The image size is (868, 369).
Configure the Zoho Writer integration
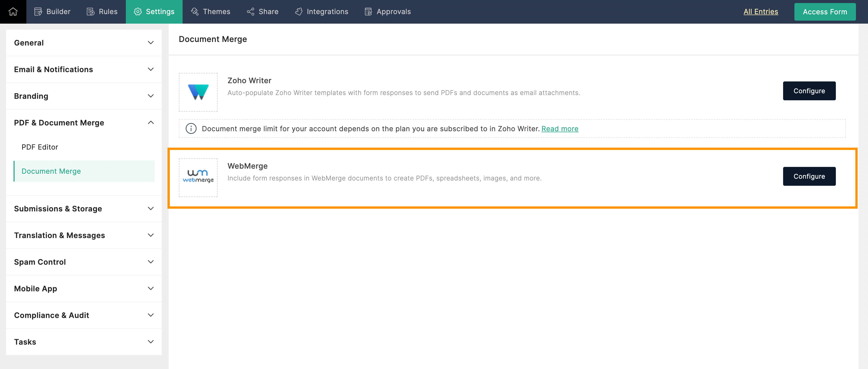coord(809,91)
